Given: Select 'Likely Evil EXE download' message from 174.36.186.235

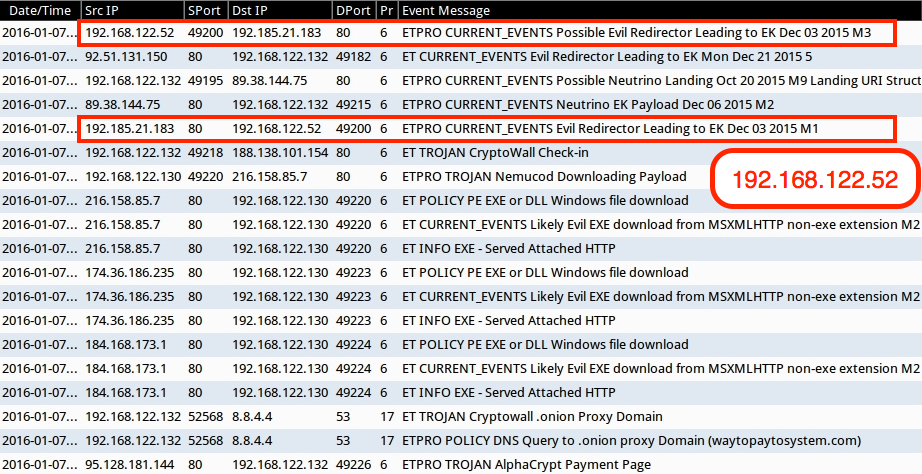Looking at the screenshot, I should (x=661, y=296).
